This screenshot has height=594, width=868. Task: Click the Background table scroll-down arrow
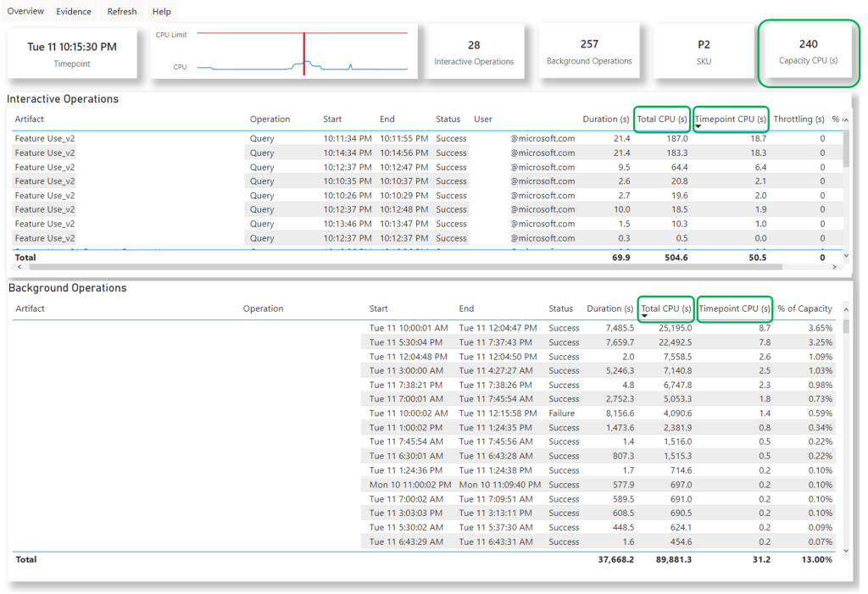(x=846, y=550)
